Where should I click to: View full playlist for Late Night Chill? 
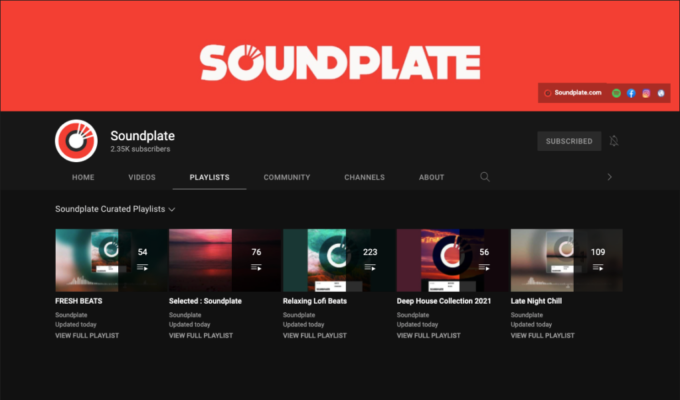pos(543,336)
